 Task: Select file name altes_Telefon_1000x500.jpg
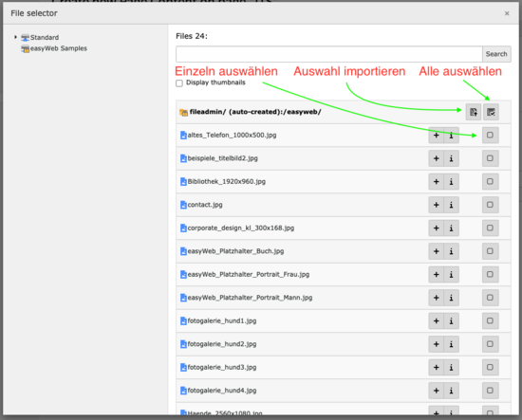(232, 135)
